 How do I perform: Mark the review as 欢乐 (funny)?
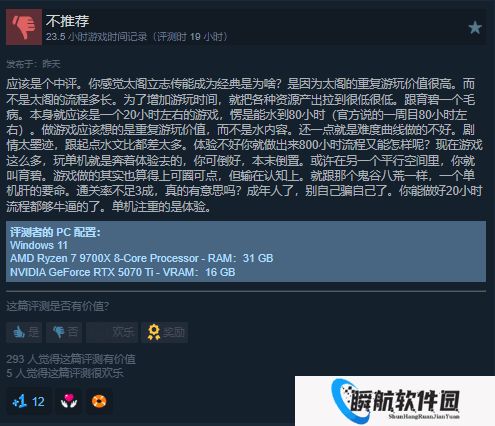(x=112, y=332)
